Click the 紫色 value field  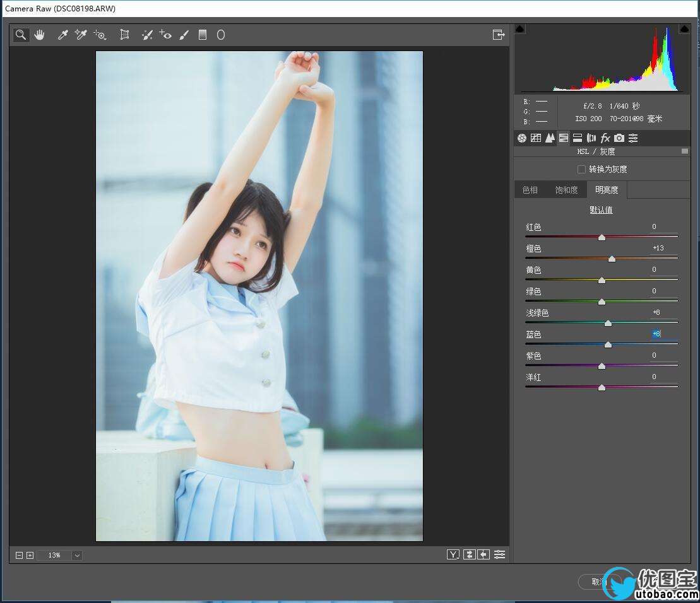[x=664, y=355]
